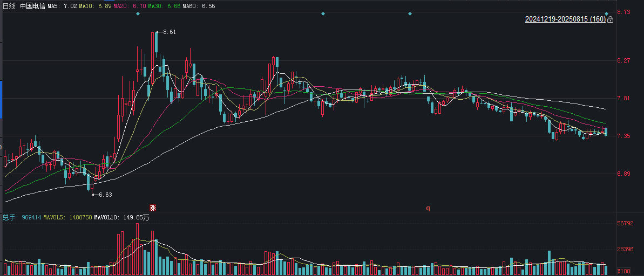
Task: Click the 6.63 low price annotation
Action: pyautogui.click(x=103, y=195)
